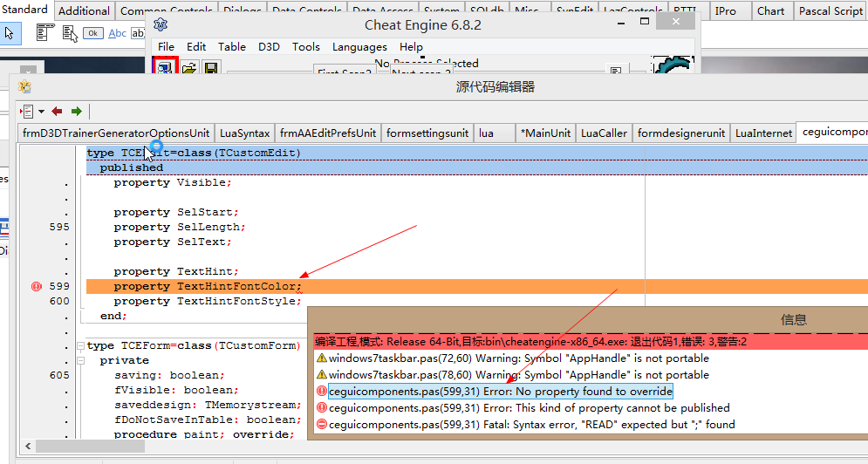Select the 'No property found to override' error
Viewport: 868px width, 464px height.
tap(500, 392)
